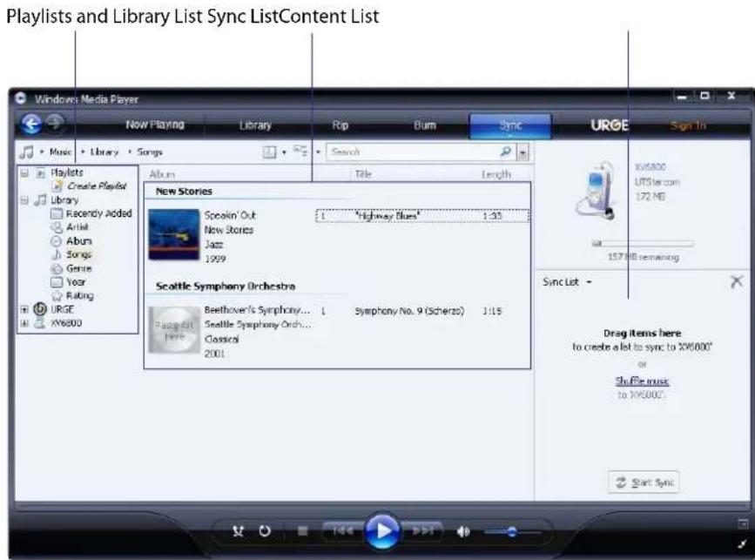Select the XV6800 device picture
The height and width of the screenshot is (560, 755).
tap(596, 191)
